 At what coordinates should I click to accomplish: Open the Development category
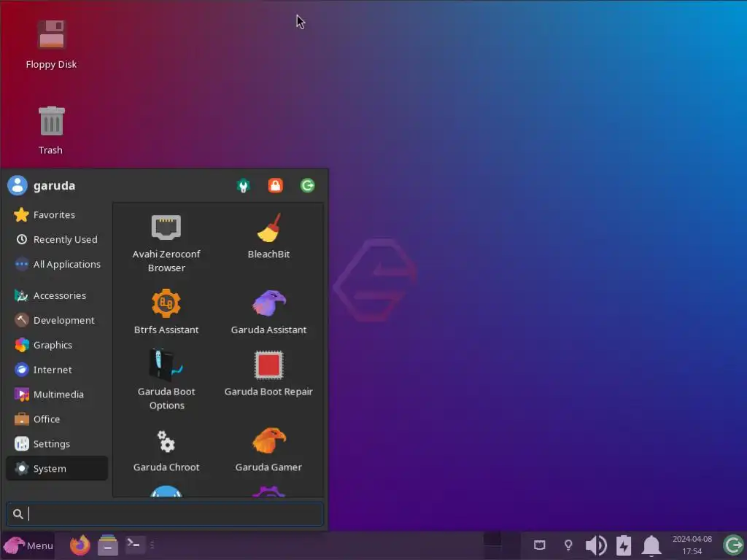click(x=57, y=321)
